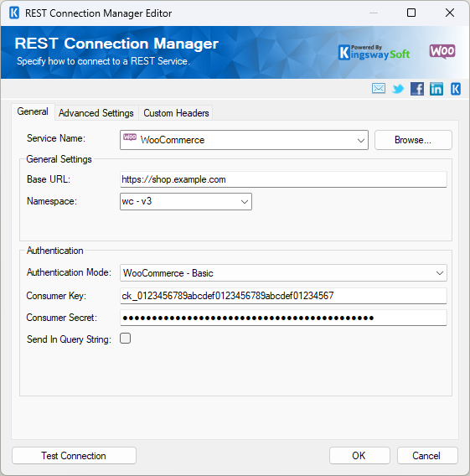This screenshot has width=470, height=476.
Task: Click the Consumer Key label
Action: click(x=56, y=296)
